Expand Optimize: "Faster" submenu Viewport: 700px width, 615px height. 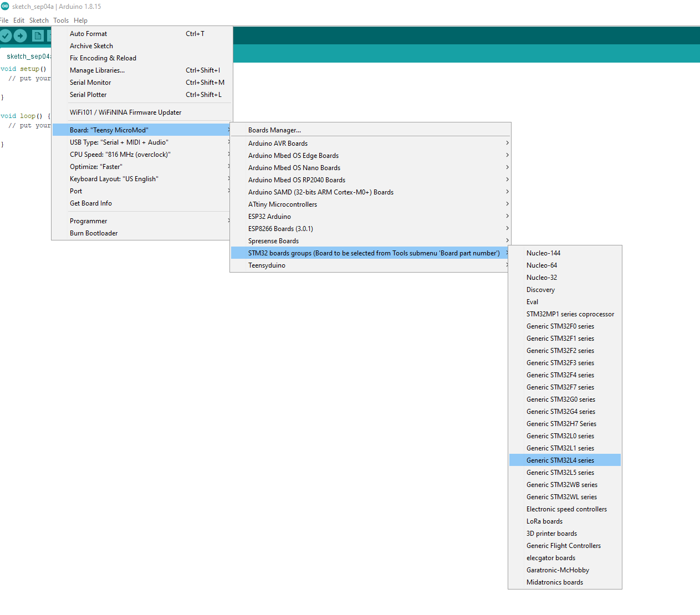click(142, 167)
